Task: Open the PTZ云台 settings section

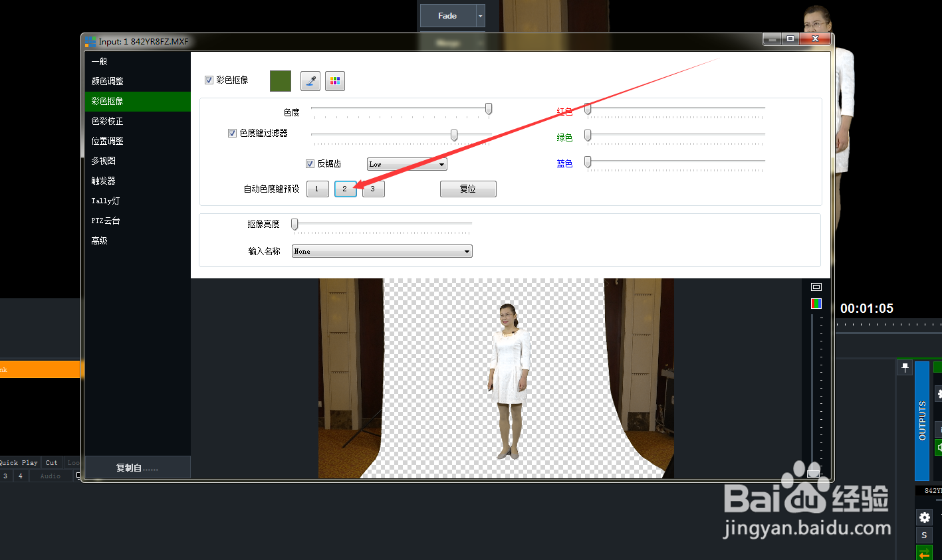Action: click(104, 221)
